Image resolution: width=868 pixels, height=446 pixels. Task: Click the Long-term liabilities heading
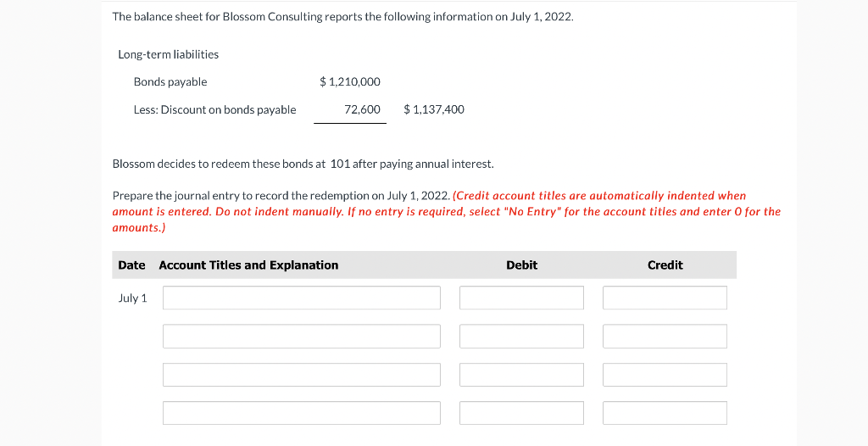click(168, 54)
